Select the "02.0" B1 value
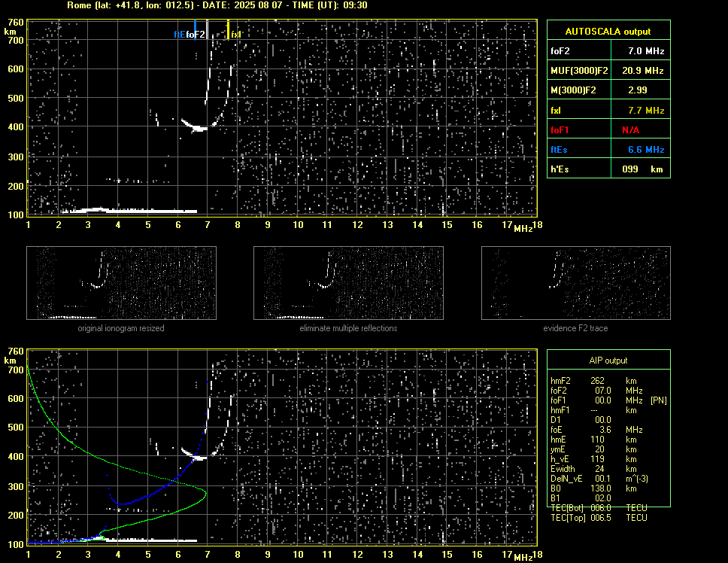Screen dimensions: 728x563 point(603,498)
